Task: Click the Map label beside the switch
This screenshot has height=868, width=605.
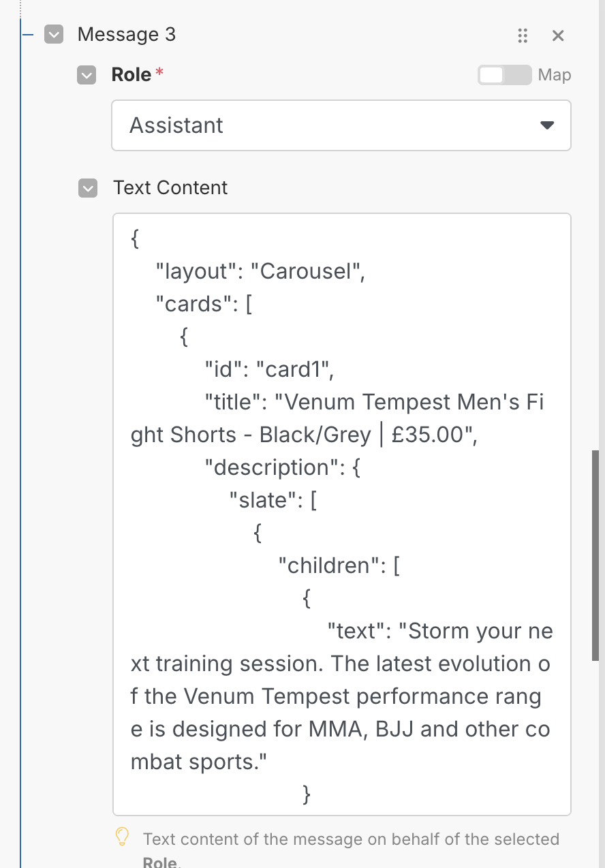Action: [x=555, y=75]
